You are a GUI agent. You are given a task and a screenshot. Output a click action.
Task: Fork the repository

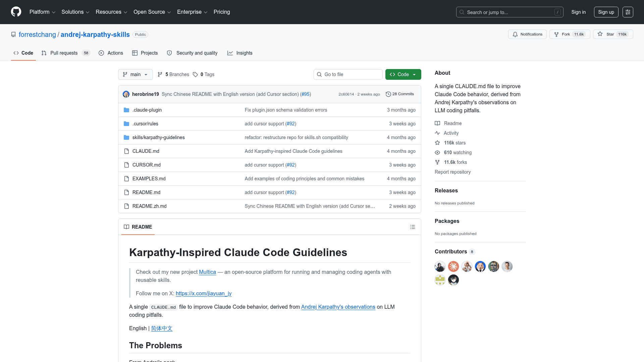[x=570, y=34]
